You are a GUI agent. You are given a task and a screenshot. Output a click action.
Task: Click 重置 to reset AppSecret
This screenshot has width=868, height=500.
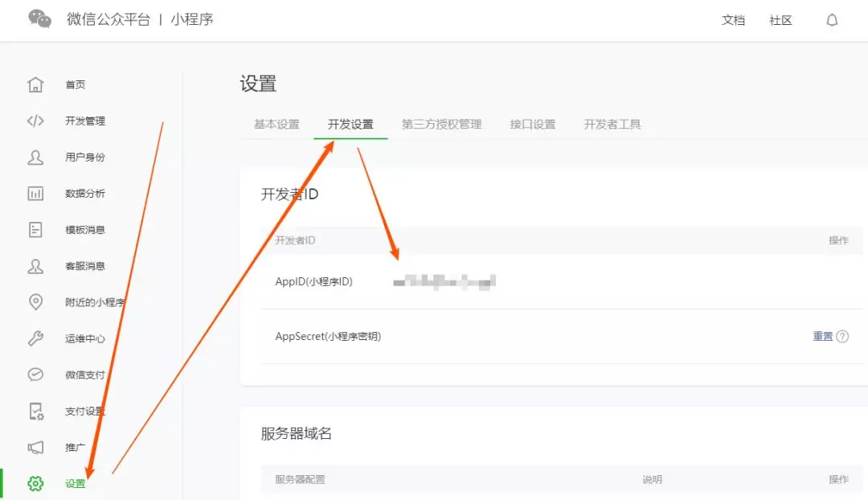pos(823,336)
